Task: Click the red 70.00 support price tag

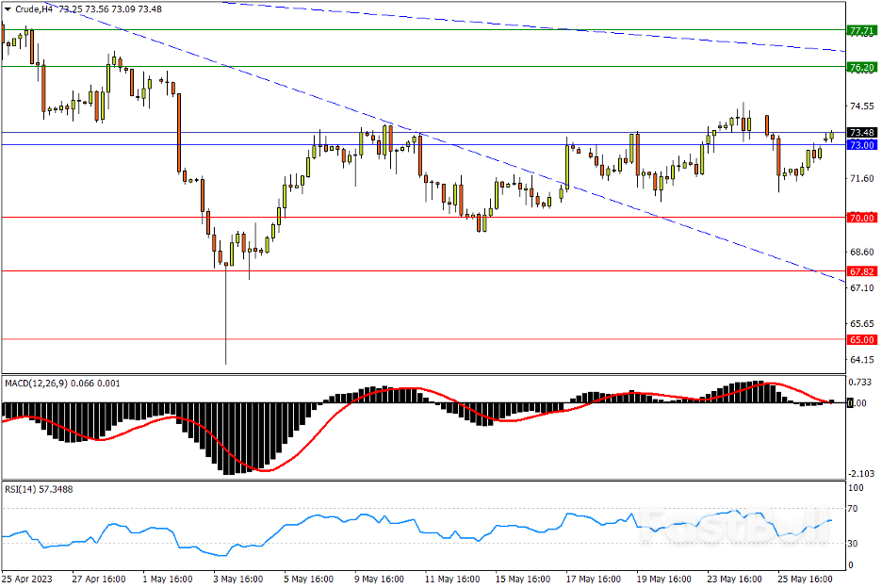Action: click(x=862, y=218)
